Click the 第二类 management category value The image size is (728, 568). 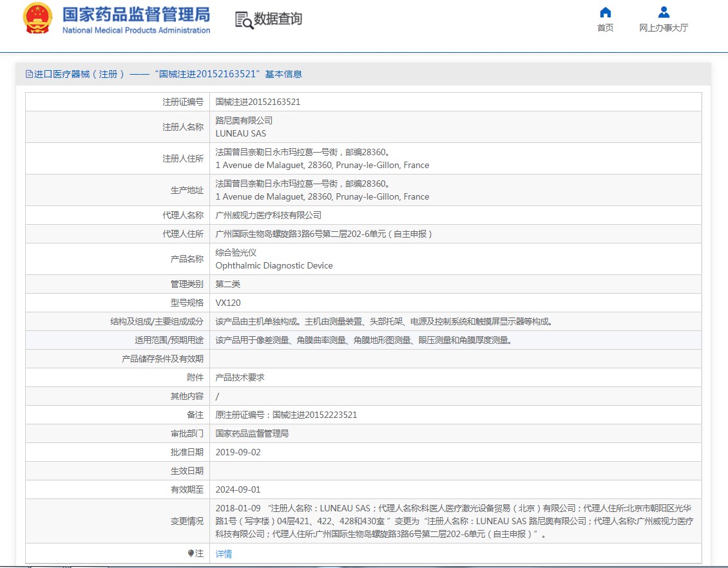[228, 284]
